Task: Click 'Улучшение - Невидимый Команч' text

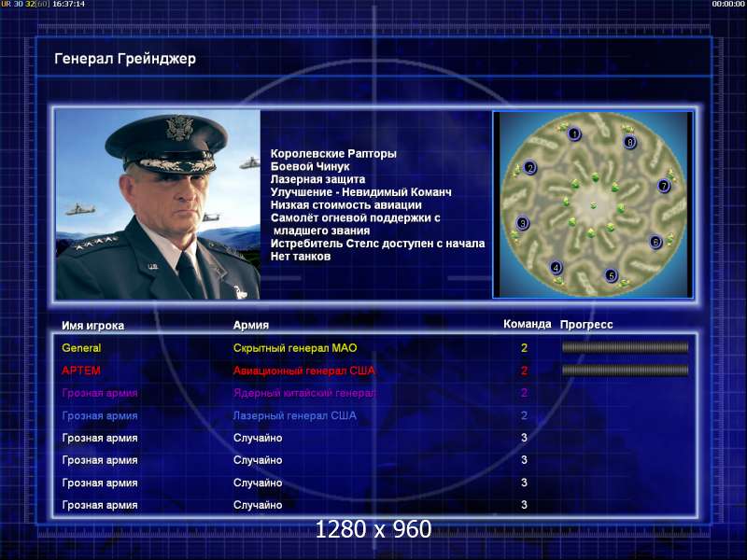Action: click(361, 192)
